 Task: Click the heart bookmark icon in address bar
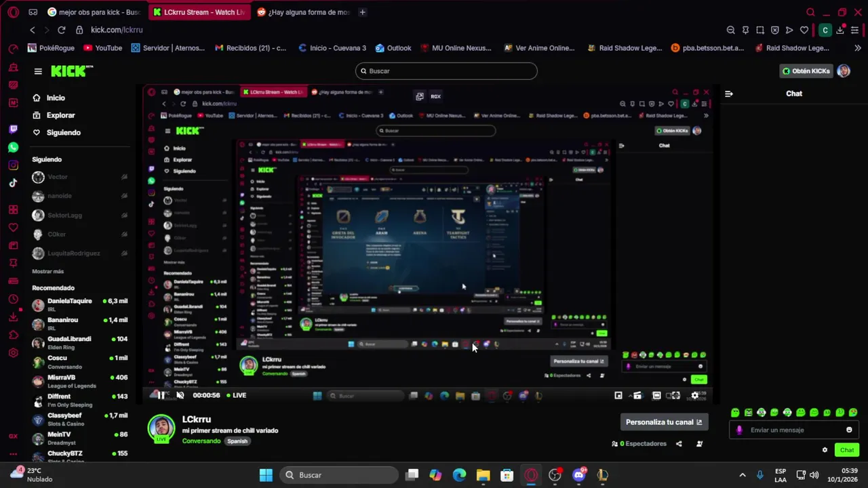pos(804,30)
